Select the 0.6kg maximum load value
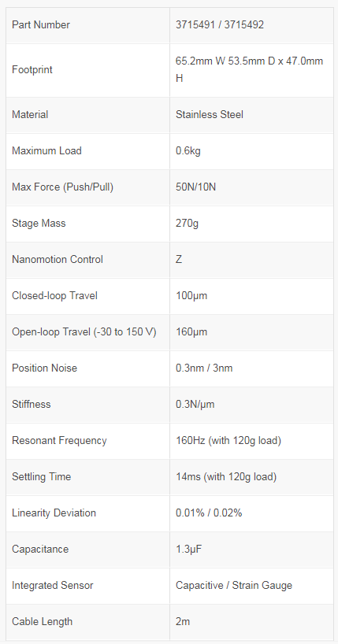Screen dimensions: 338x644 coord(188,150)
